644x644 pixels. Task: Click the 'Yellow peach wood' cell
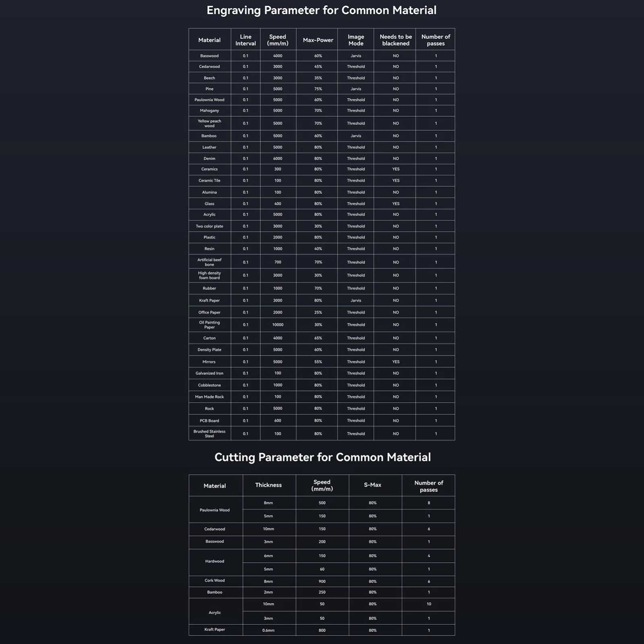(209, 124)
